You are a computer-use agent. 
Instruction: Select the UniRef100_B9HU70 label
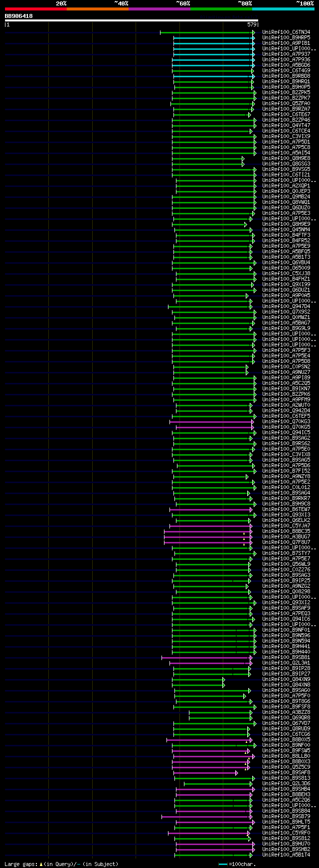point(286,844)
